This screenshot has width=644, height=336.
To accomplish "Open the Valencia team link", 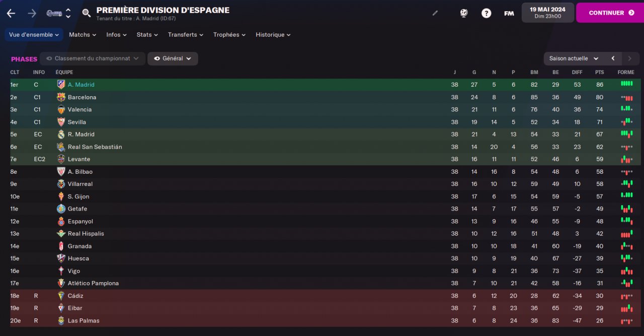I will click(x=79, y=109).
